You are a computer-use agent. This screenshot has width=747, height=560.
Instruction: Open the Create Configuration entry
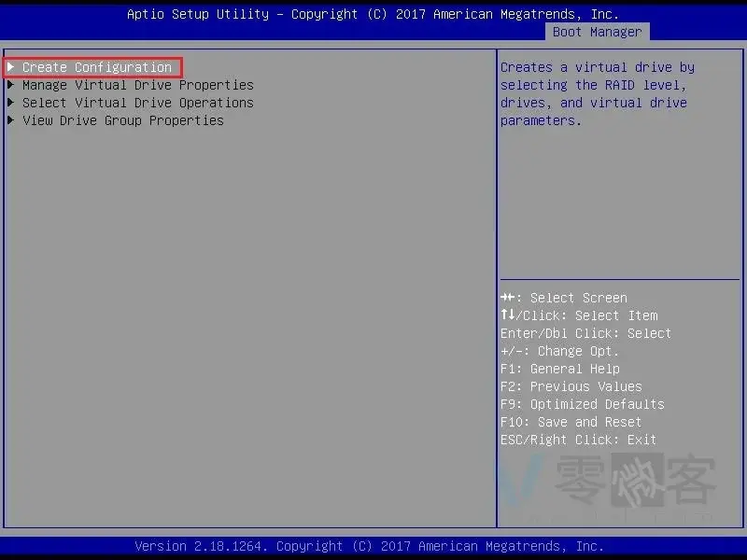pyautogui.click(x=97, y=67)
